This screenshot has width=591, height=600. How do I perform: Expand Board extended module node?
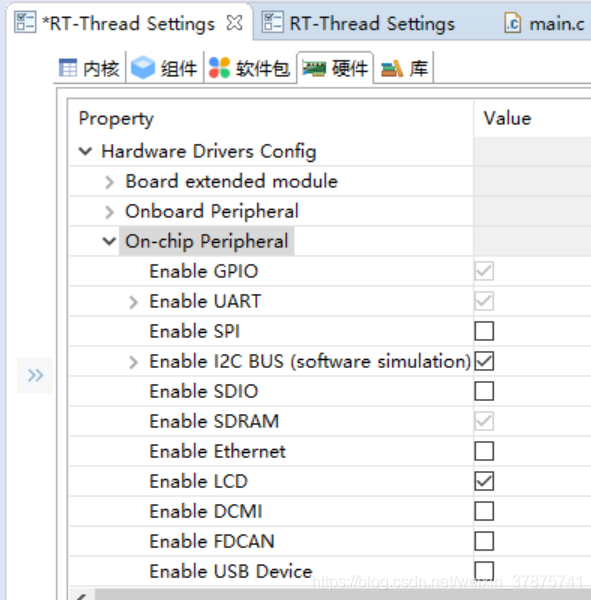(x=109, y=182)
